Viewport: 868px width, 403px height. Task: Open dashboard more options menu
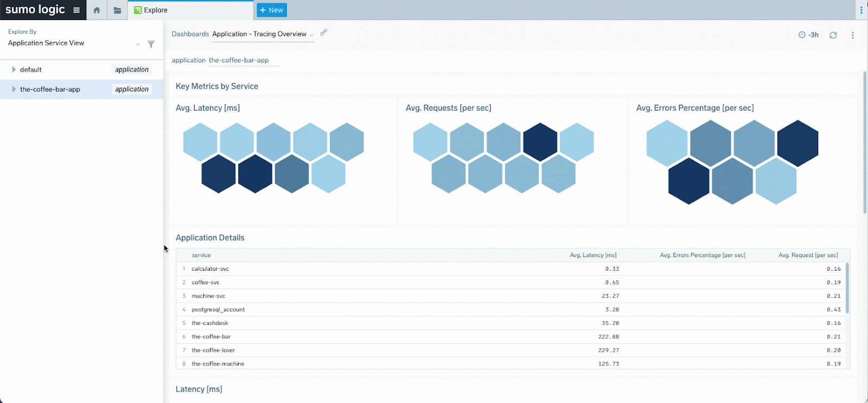[x=852, y=35]
